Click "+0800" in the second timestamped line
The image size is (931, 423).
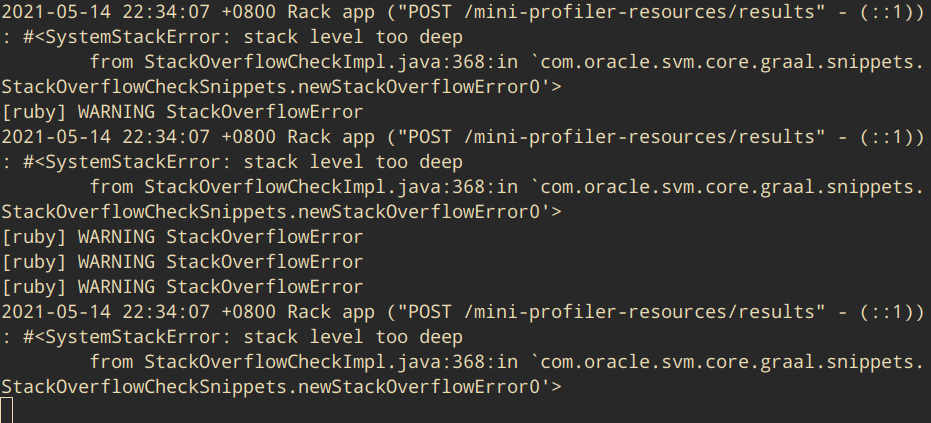pyautogui.click(x=249, y=137)
